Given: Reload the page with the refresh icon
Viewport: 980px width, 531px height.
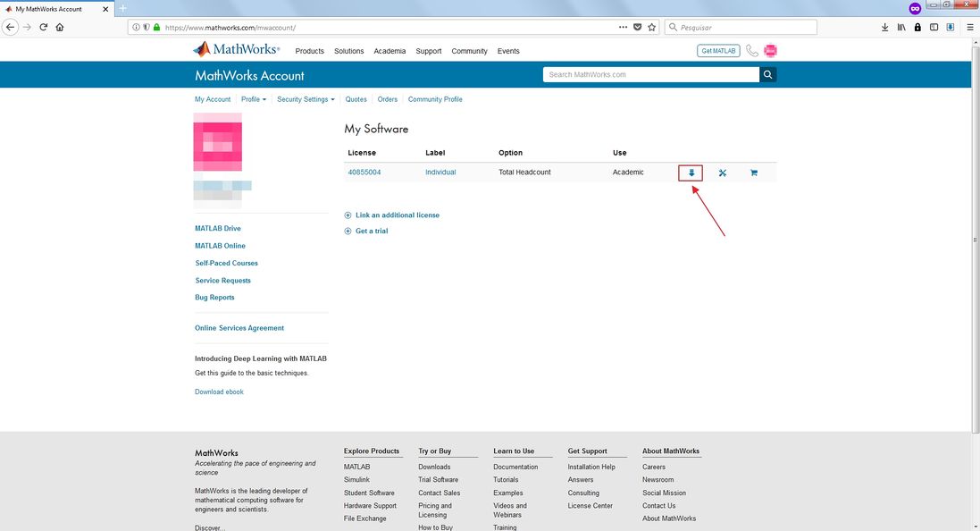Looking at the screenshot, I should tap(43, 27).
